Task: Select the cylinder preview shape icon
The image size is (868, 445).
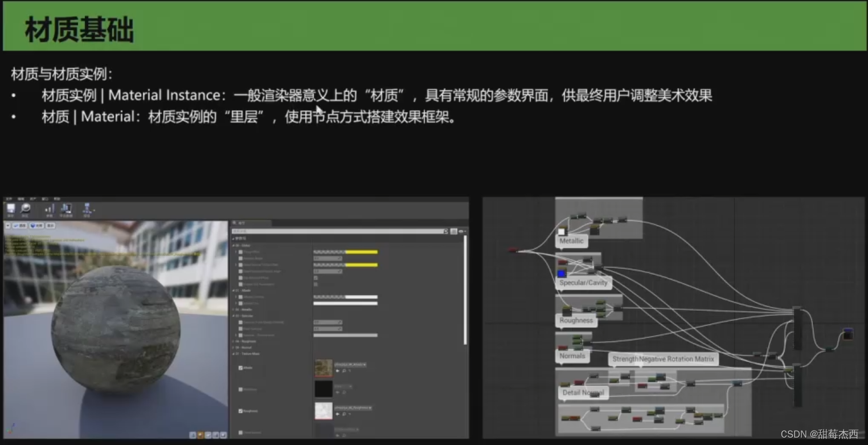Action: [193, 435]
